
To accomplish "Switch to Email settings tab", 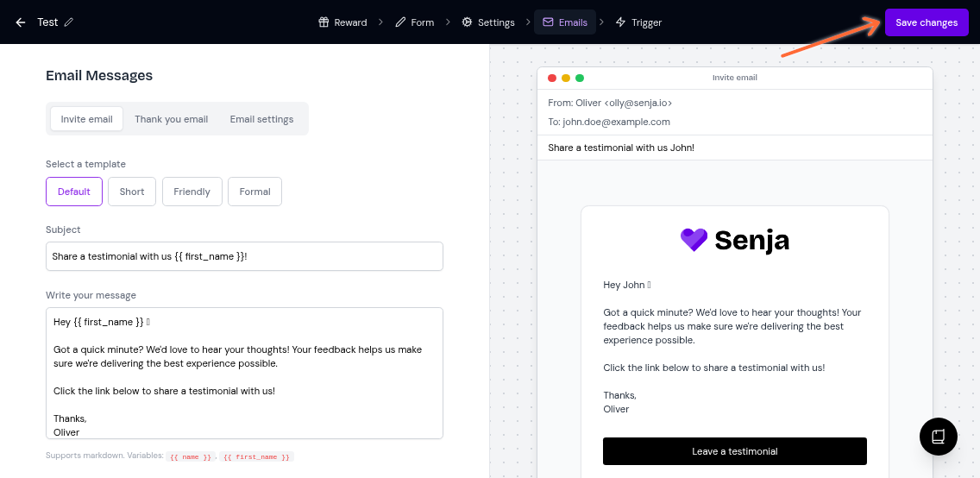I will (261, 119).
